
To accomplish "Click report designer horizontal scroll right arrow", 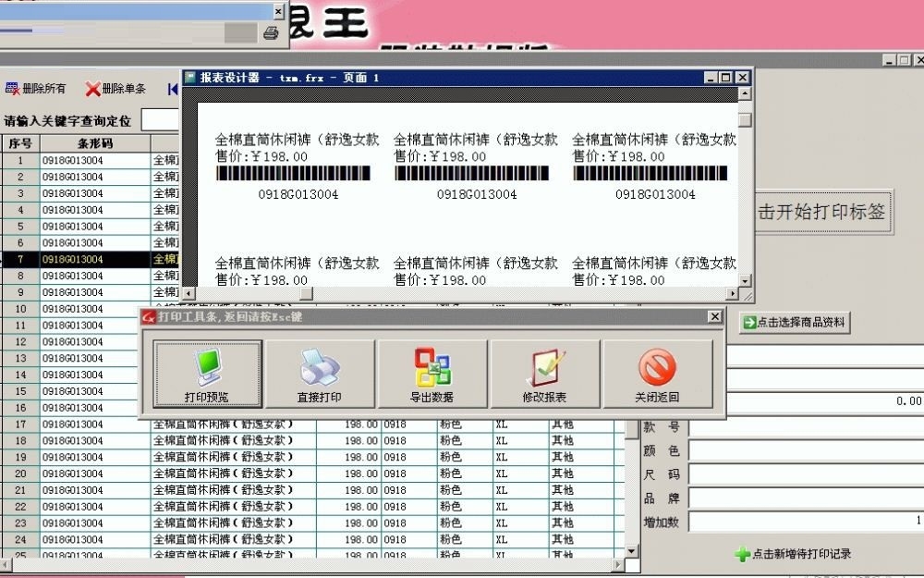I will pyautogui.click(x=732, y=293).
